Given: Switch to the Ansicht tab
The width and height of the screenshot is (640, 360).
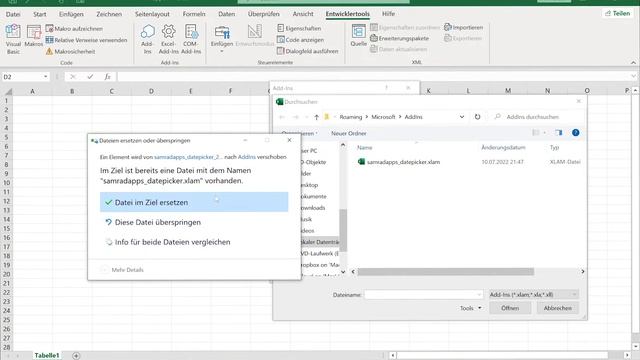Looking at the screenshot, I should point(303,14).
